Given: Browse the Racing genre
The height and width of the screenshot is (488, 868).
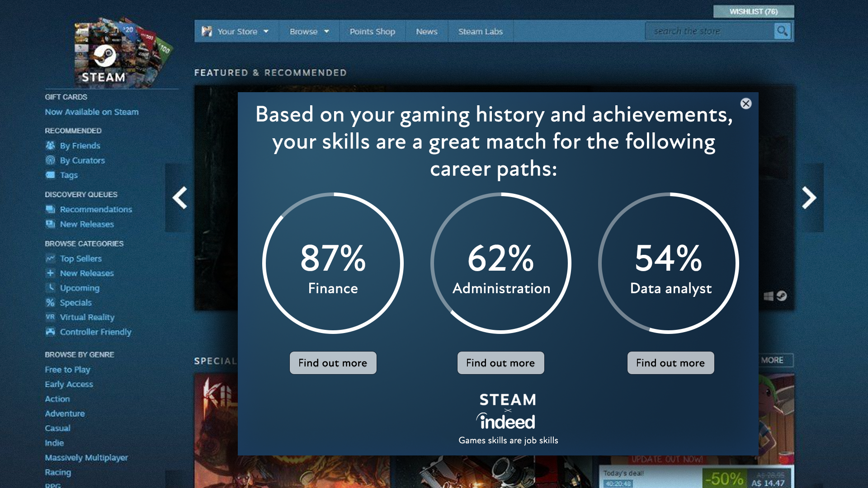Looking at the screenshot, I should click(x=57, y=472).
